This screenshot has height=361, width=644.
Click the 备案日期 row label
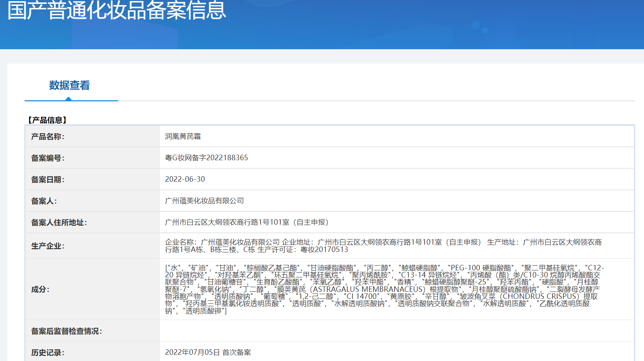point(48,179)
